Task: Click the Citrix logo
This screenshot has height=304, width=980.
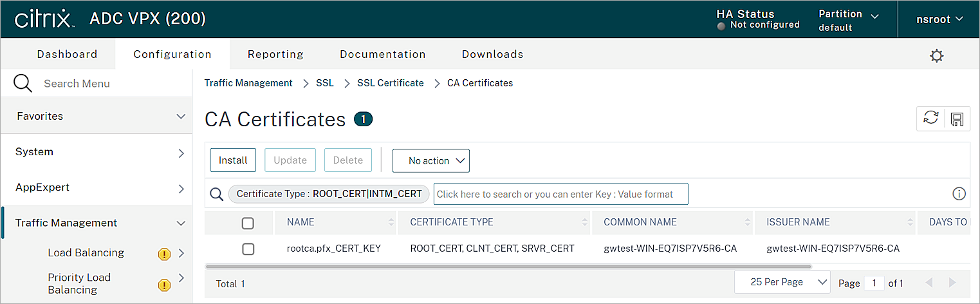Action: 44,19
